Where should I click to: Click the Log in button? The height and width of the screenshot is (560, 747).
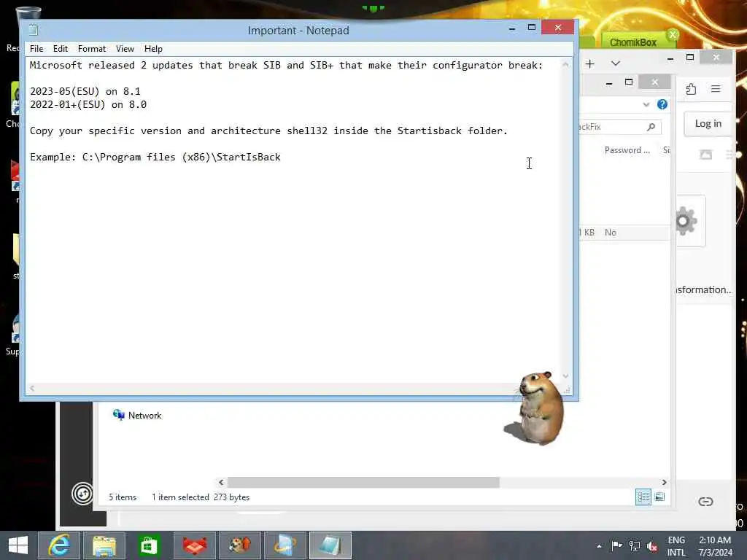pos(708,124)
